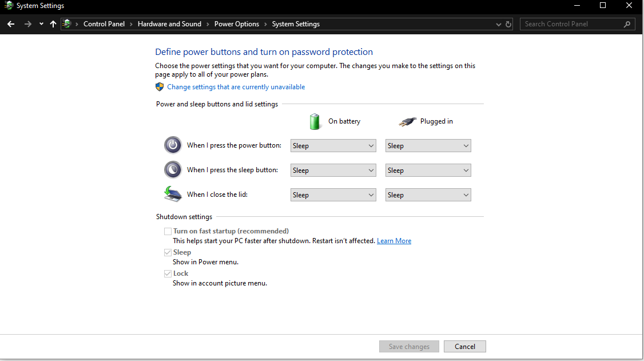Expand chevron after Power Options breadcrumb

point(266,24)
